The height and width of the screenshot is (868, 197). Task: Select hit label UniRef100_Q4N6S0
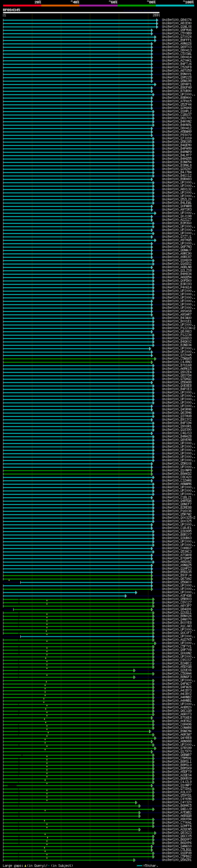[x=176, y=846]
